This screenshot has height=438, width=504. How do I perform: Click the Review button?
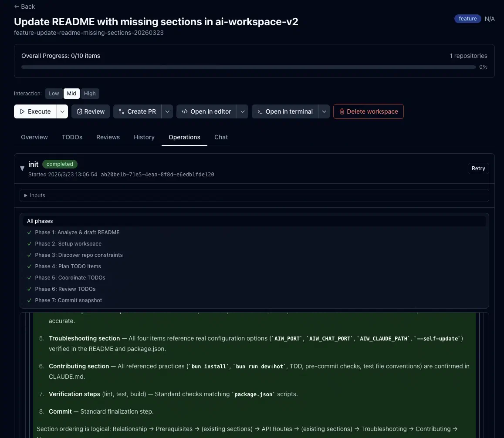tap(91, 111)
